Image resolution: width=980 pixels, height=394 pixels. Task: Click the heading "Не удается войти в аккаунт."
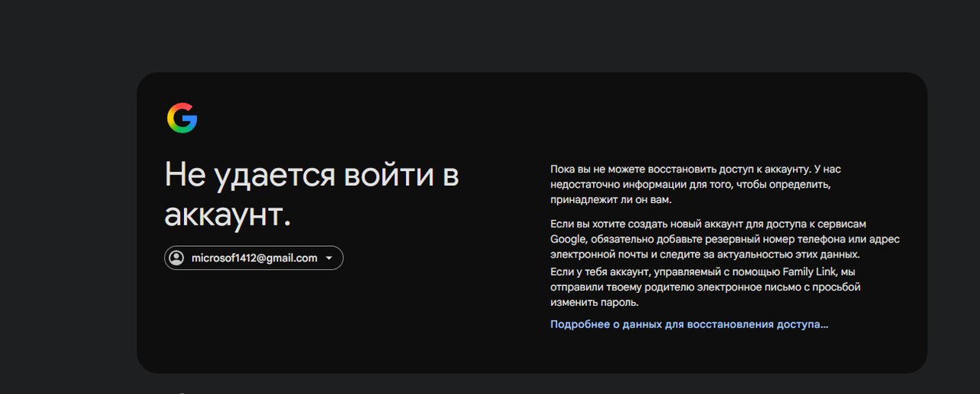(x=312, y=195)
